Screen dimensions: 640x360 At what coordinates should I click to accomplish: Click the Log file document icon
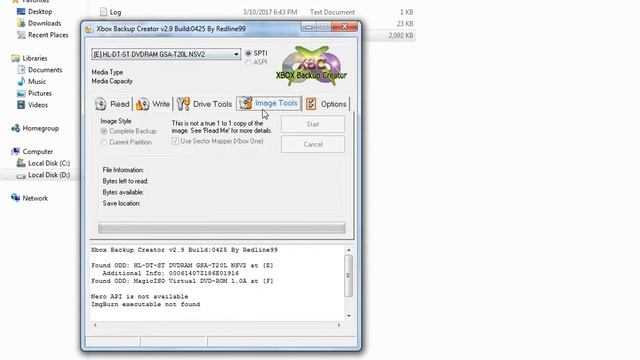[x=104, y=12]
